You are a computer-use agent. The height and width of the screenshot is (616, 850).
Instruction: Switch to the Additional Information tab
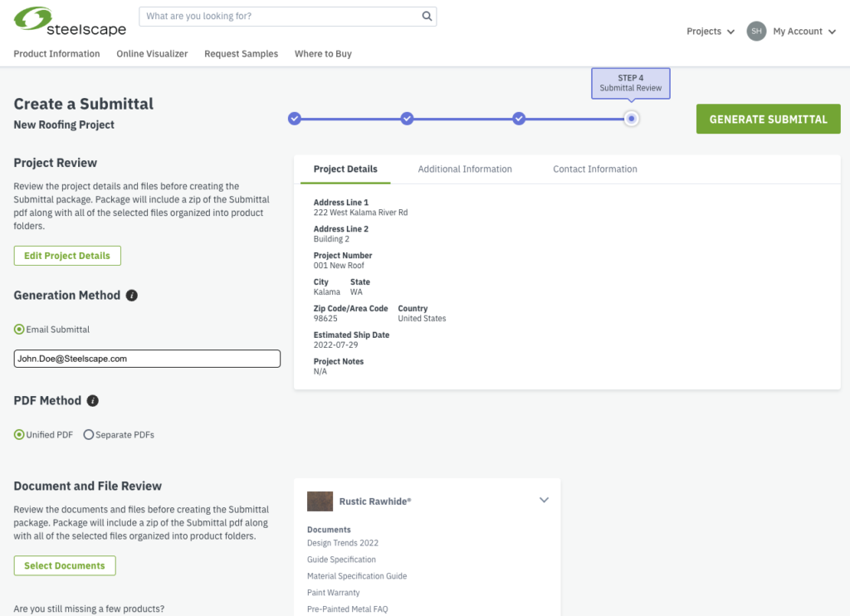[465, 169]
